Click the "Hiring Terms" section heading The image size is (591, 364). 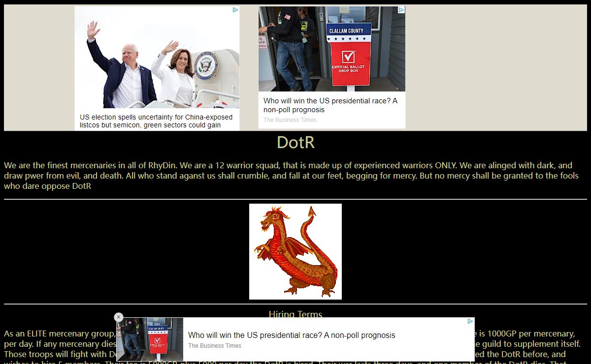click(x=295, y=313)
